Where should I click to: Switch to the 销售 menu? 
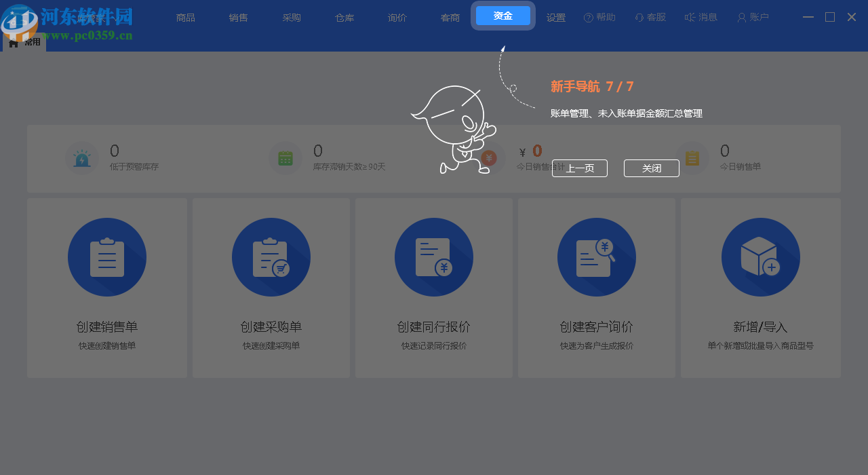click(x=238, y=17)
